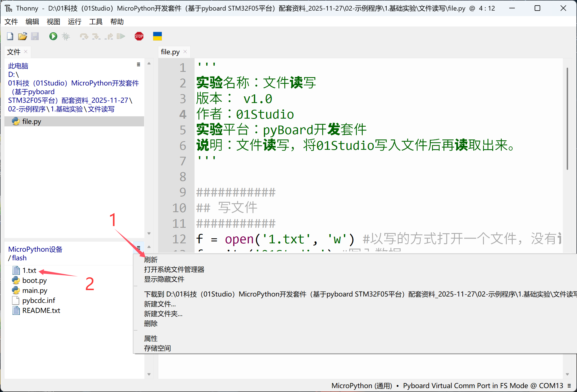The width and height of the screenshot is (577, 392).
Task: Open the 运行 menu
Action: (74, 22)
